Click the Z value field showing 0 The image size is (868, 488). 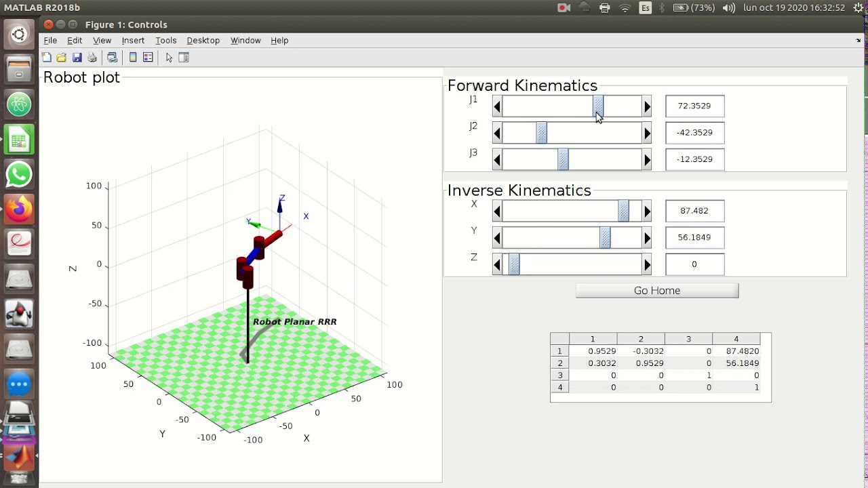tap(695, 264)
